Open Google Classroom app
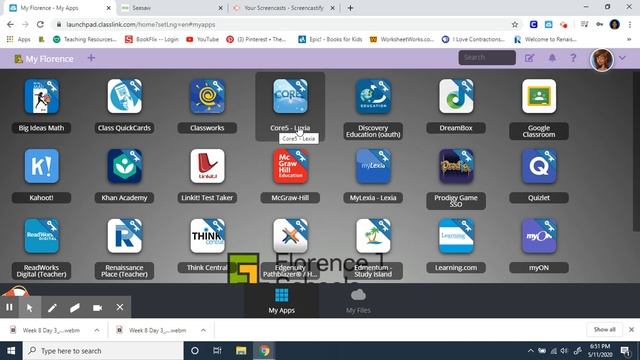Image resolution: width=640 pixels, height=360 pixels. [539, 96]
